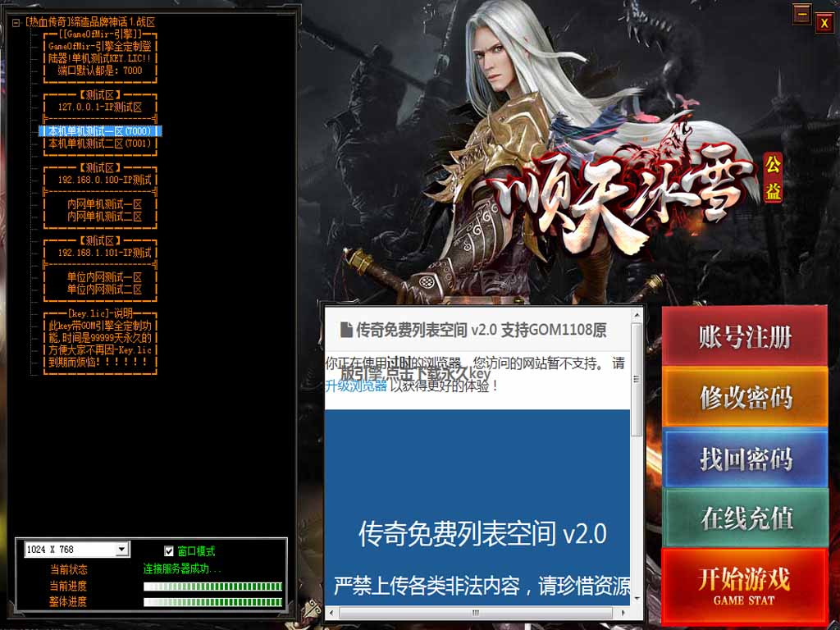This screenshot has width=840, height=630.
Task: Collapse the 热血传奇 server tree root
Action: click(16, 22)
